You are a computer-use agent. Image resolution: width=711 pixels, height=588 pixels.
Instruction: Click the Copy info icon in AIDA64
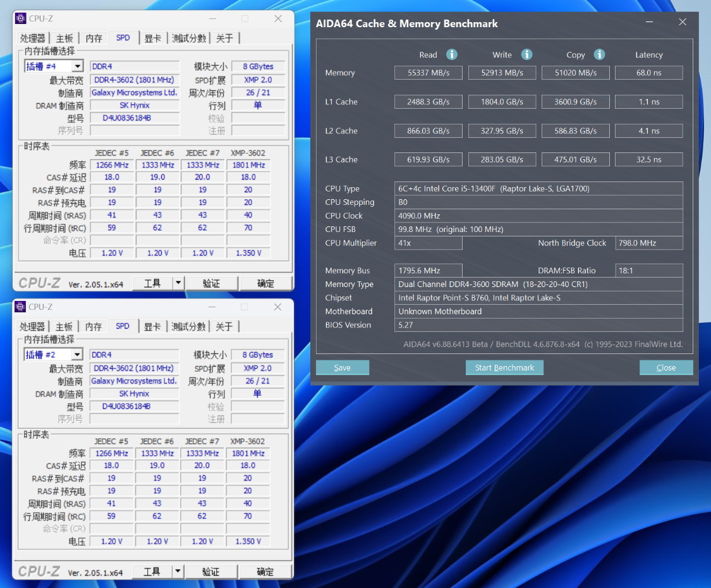point(600,54)
